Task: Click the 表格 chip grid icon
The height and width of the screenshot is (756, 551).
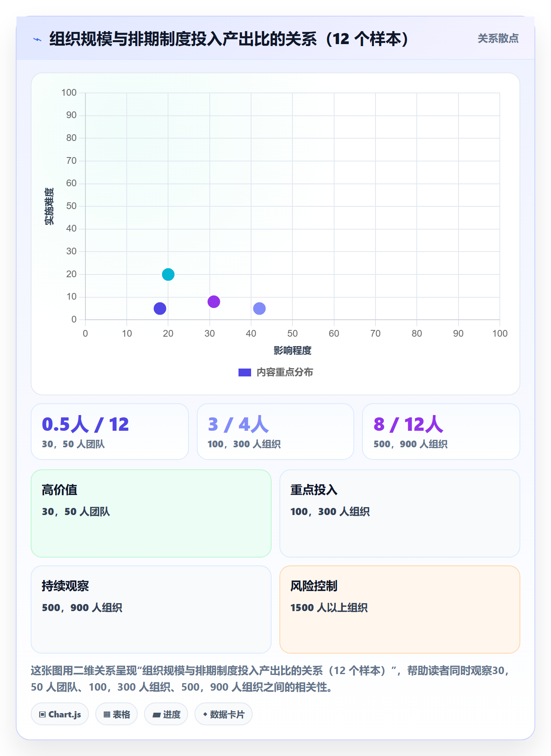Action: pos(107,715)
